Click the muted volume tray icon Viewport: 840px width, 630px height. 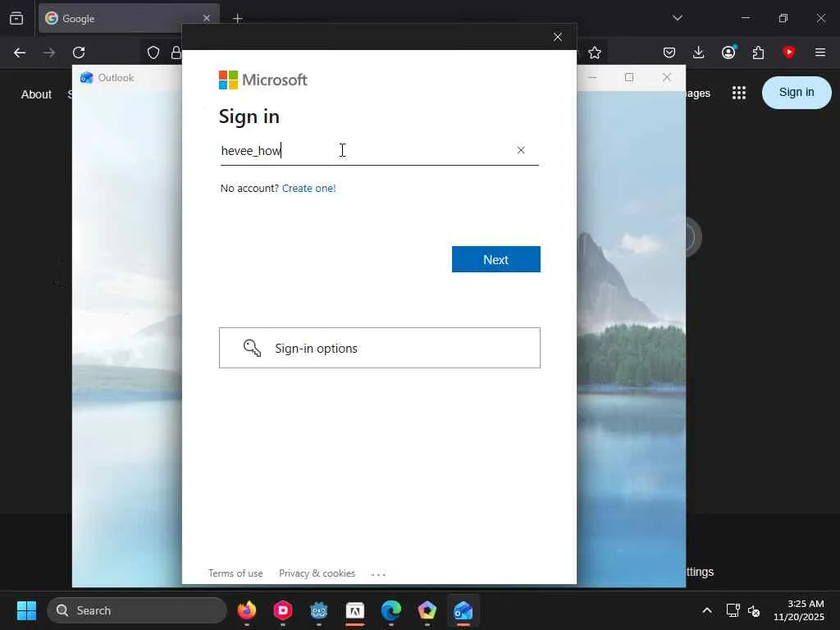tap(754, 610)
